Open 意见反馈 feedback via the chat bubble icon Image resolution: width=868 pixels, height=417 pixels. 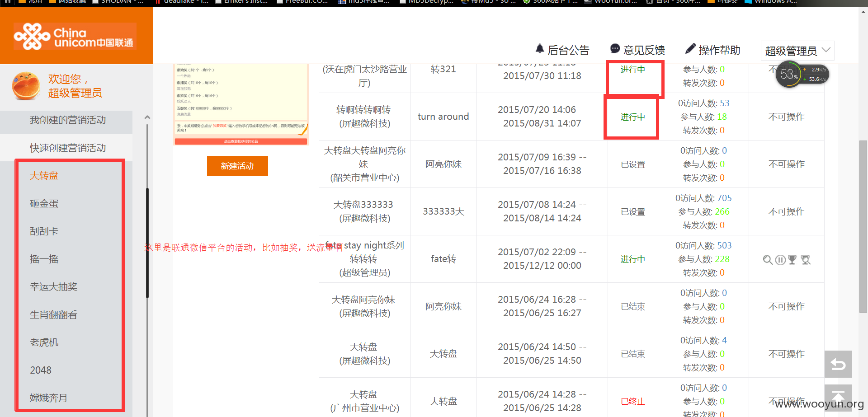615,49
